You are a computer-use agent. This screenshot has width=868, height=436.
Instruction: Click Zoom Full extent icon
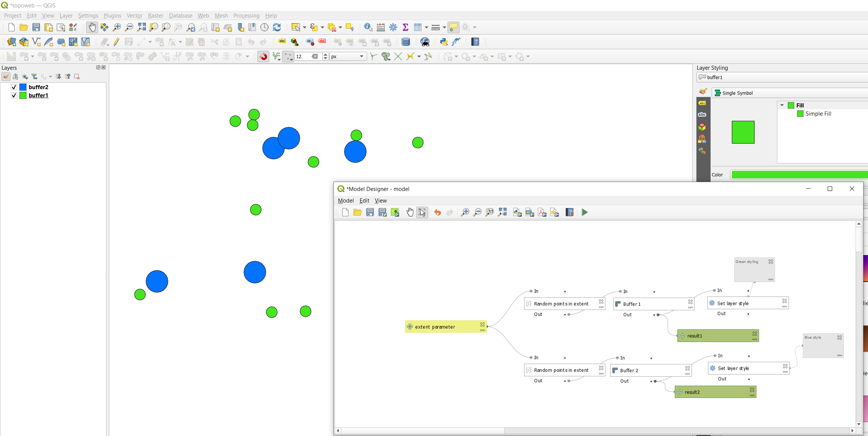point(141,27)
